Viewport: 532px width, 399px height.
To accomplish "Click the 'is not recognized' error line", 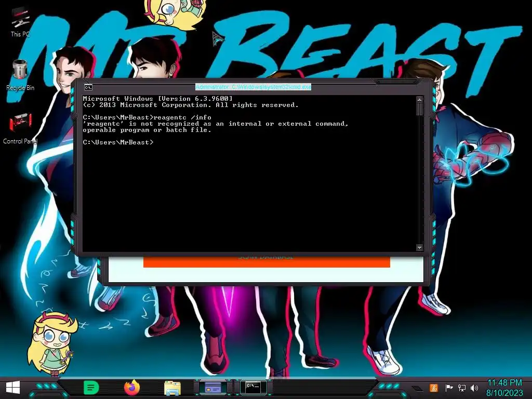I will tap(216, 124).
